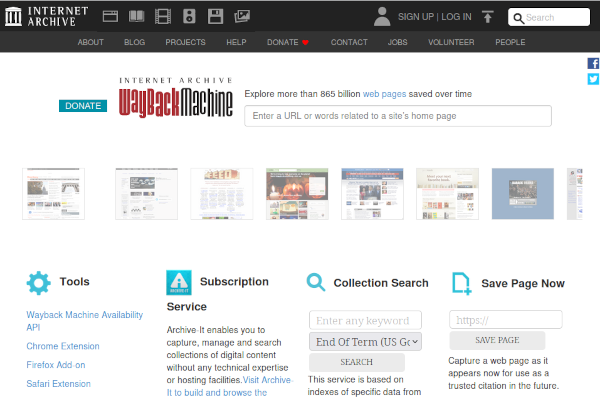Open the third thumbnail with orange title logo
The height and width of the screenshot is (397, 600).
[222, 194]
